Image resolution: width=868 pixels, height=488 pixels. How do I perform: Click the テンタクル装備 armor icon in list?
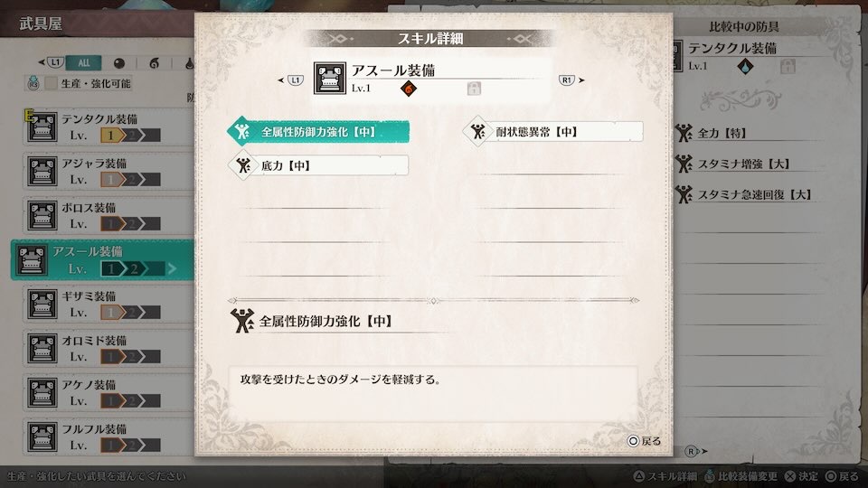42,127
